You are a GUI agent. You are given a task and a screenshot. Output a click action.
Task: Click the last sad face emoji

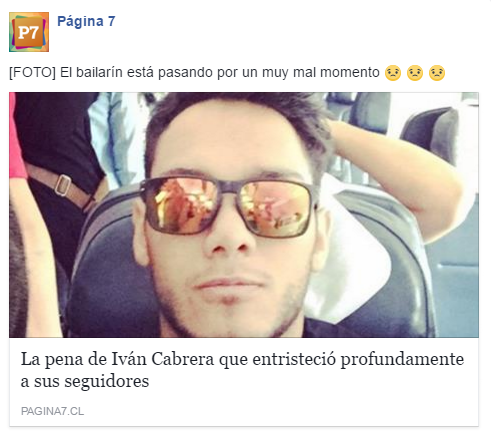tap(437, 73)
